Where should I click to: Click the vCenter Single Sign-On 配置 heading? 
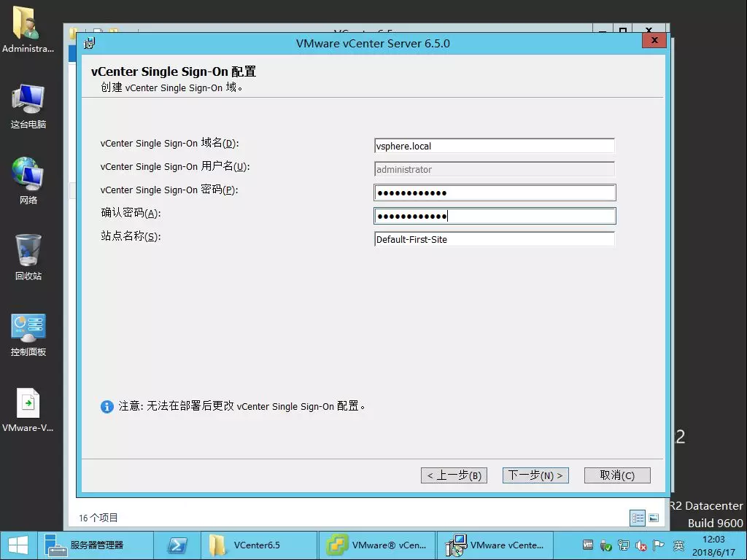[x=174, y=71]
